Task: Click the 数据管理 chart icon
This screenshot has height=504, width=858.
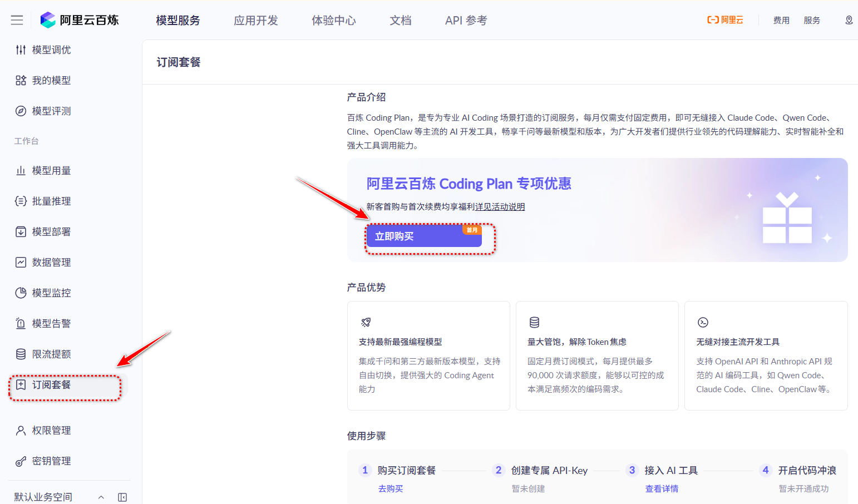Action: (21, 263)
